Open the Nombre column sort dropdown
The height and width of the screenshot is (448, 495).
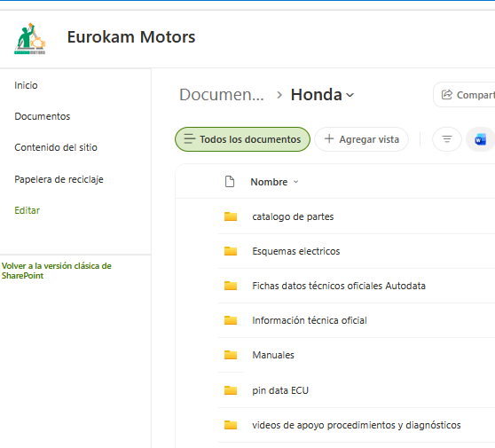click(295, 182)
